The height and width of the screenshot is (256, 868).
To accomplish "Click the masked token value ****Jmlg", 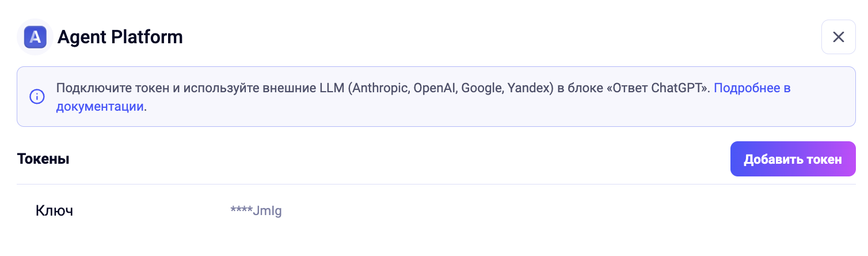I will click(256, 211).
